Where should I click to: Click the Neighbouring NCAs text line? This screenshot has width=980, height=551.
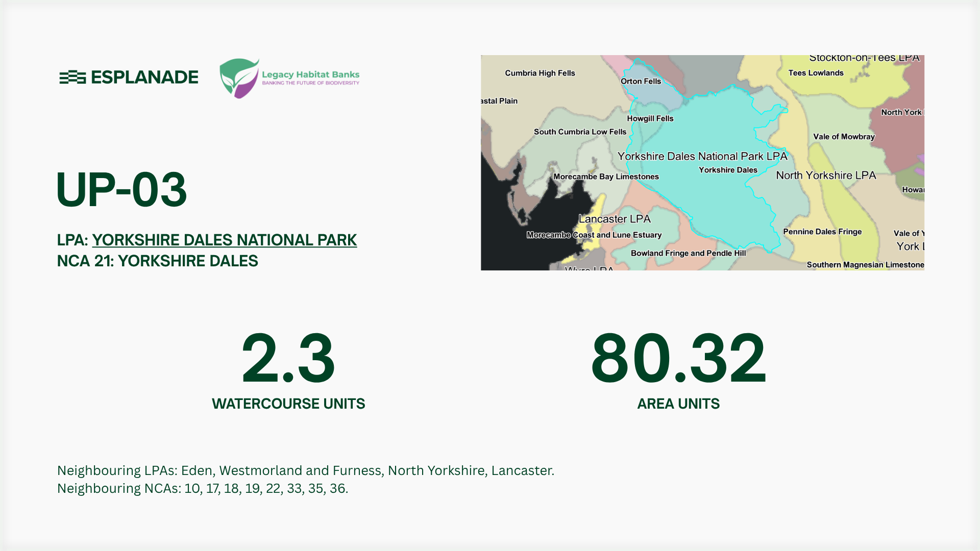coord(202,488)
